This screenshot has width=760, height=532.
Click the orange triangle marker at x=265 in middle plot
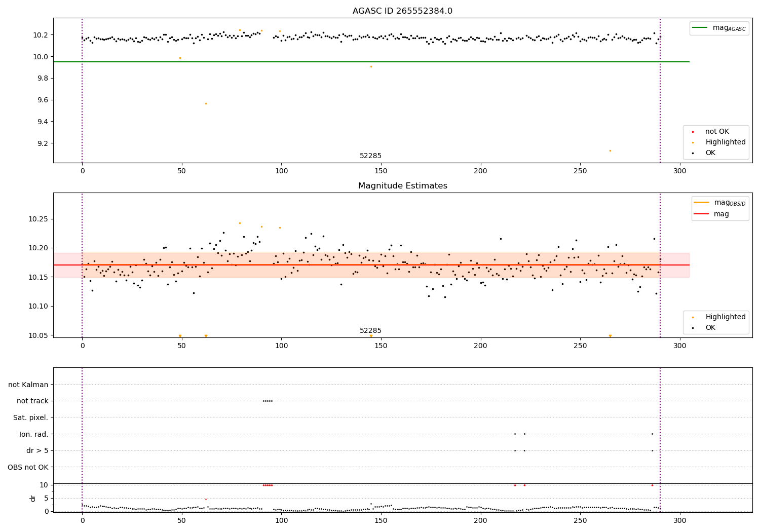pyautogui.click(x=610, y=336)
